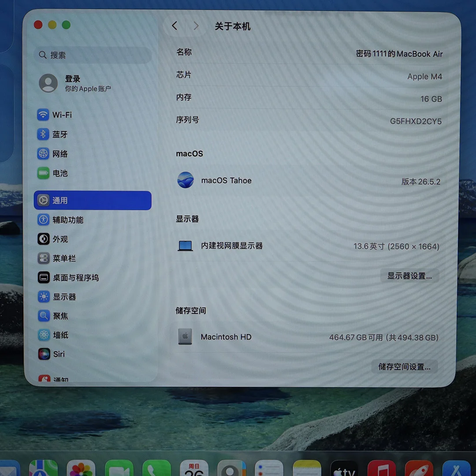Click the 内建视网膜显示器 label
476x476 pixels.
click(232, 245)
